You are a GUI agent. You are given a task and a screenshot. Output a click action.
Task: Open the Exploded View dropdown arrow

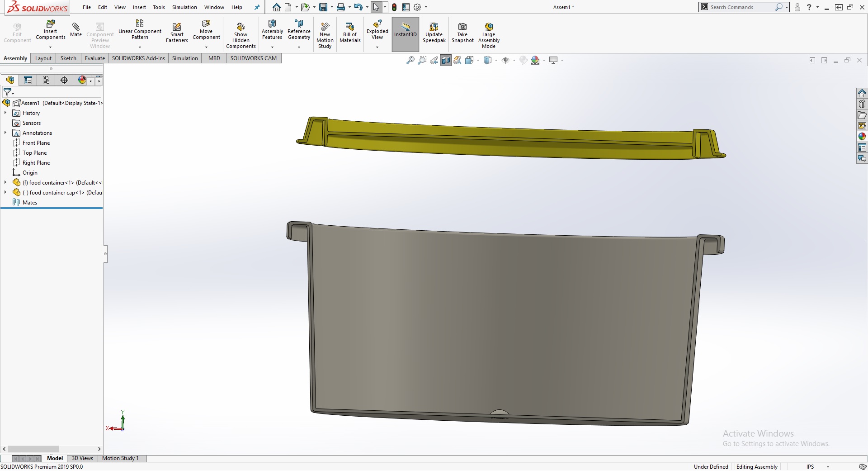377,47
